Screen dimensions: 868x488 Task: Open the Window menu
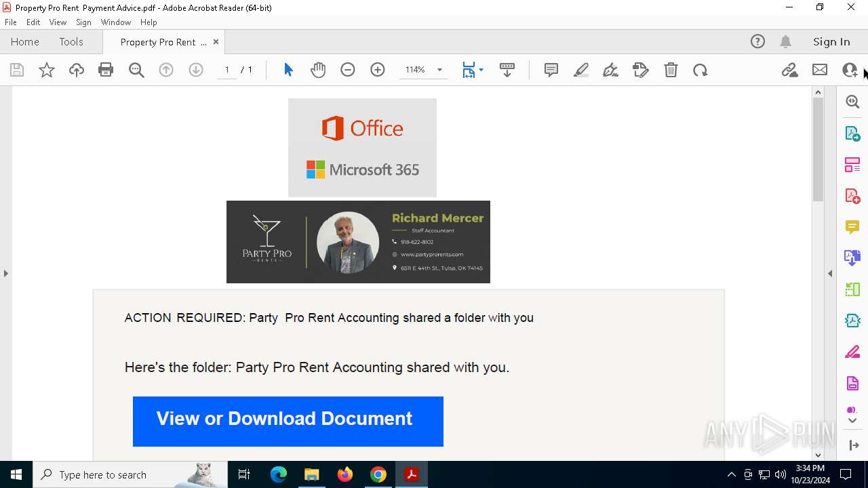tap(116, 22)
